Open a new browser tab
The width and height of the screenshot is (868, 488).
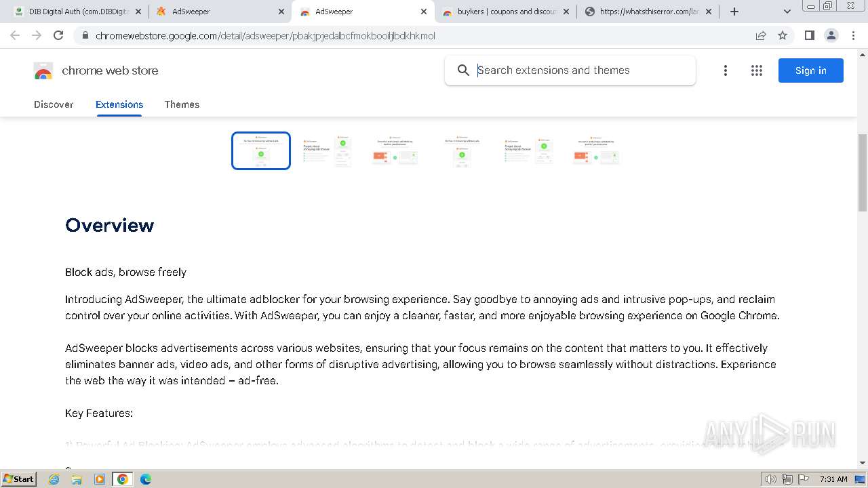coord(734,12)
